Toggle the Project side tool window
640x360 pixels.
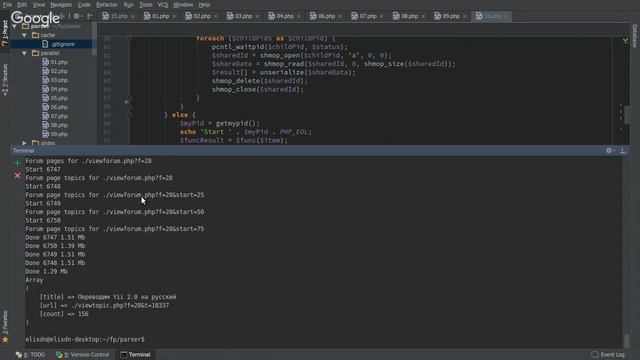click(5, 33)
